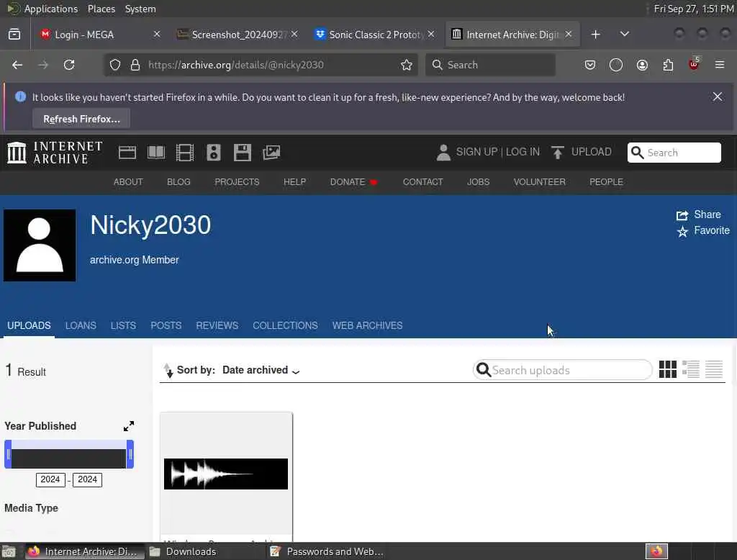Open the ABOUT navigation link

(128, 182)
